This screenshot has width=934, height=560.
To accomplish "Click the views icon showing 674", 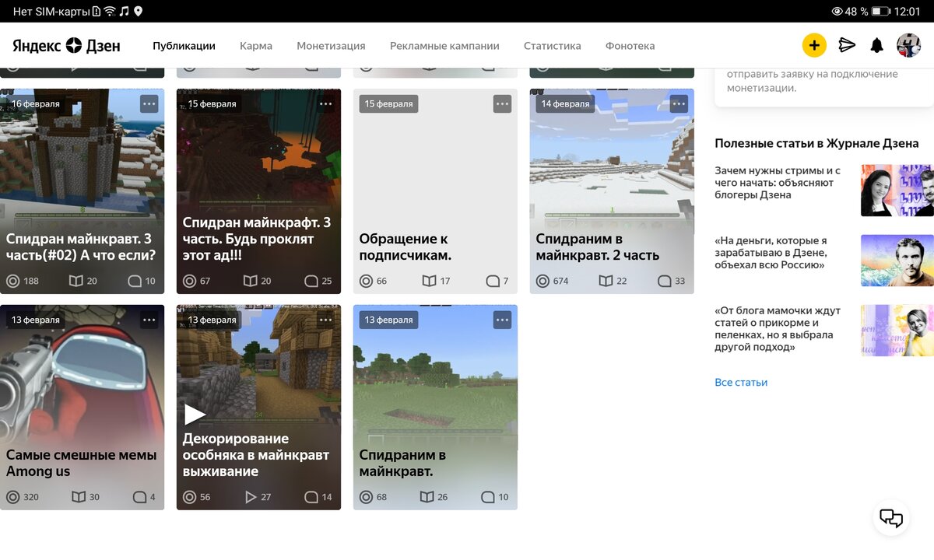I will click(542, 281).
